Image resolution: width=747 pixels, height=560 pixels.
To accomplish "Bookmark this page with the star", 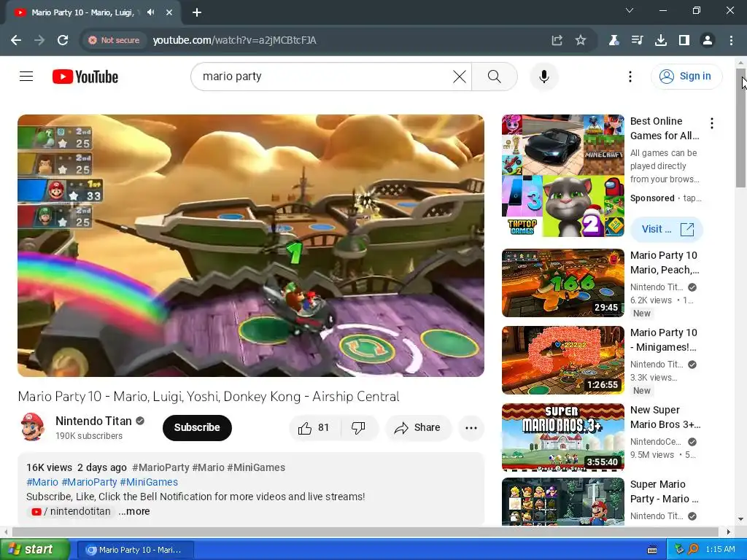I will click(x=580, y=40).
